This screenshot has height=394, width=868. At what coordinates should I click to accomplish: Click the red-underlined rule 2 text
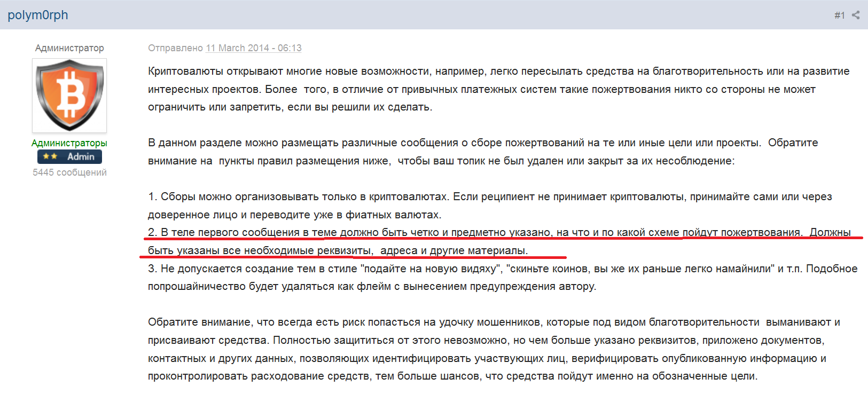(481, 233)
